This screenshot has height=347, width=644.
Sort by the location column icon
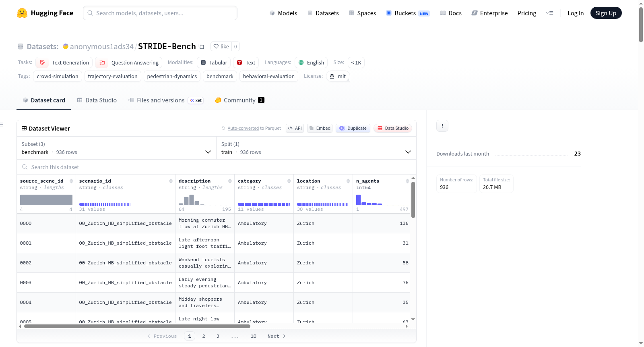(348, 181)
